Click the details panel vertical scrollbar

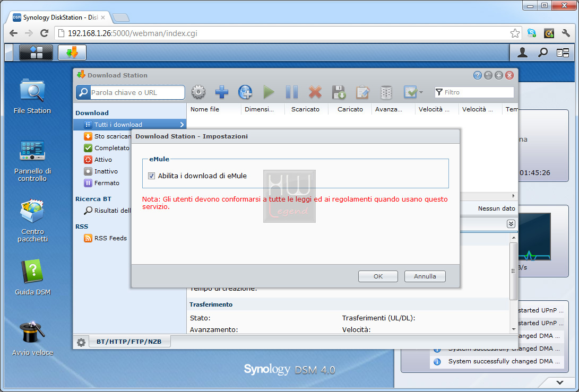click(513, 272)
